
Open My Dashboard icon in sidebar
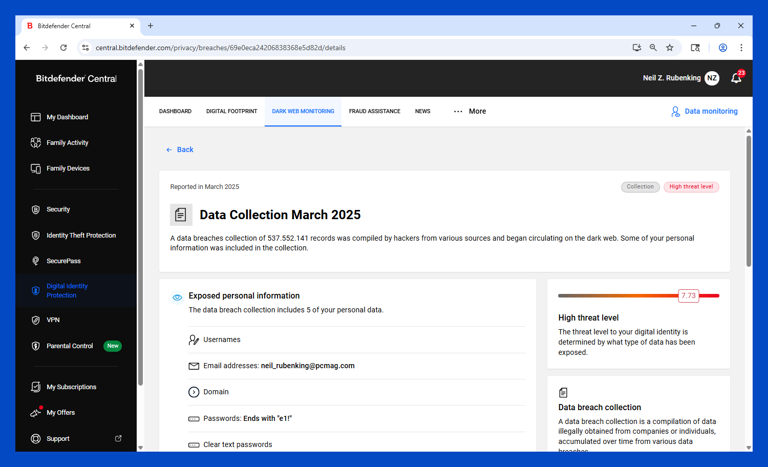coord(36,117)
